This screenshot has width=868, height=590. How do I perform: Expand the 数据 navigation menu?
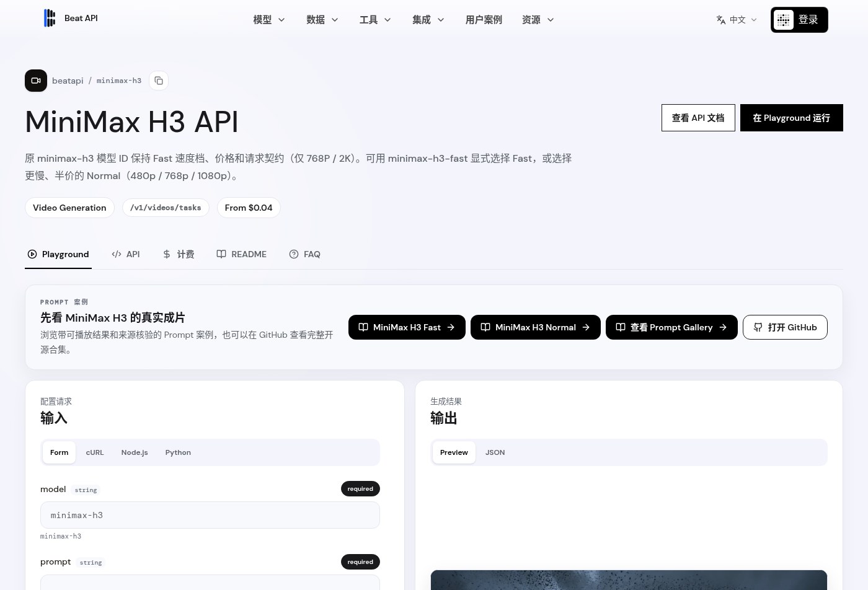(x=322, y=20)
